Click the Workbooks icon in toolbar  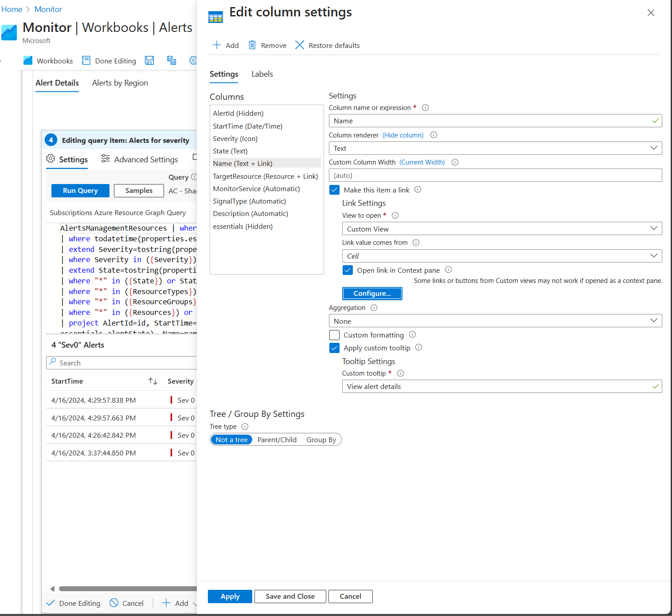28,60
